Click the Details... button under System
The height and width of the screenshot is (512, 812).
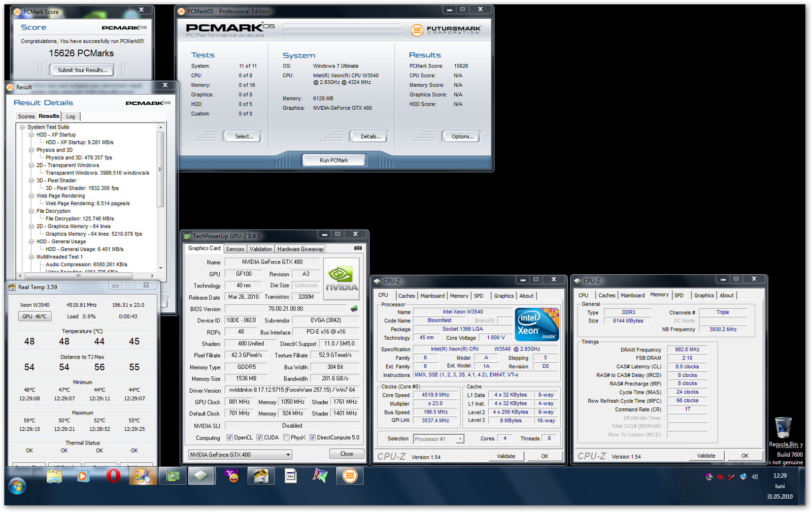tap(370, 136)
